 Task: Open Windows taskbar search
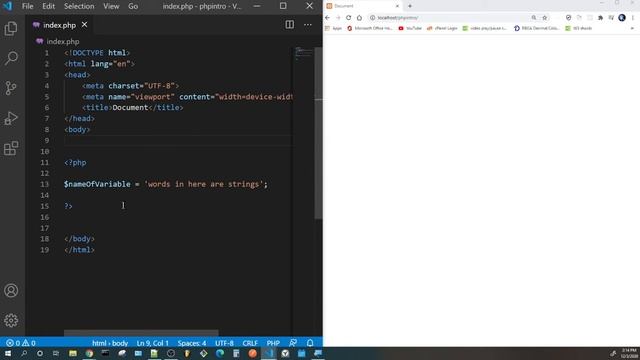coord(24,353)
